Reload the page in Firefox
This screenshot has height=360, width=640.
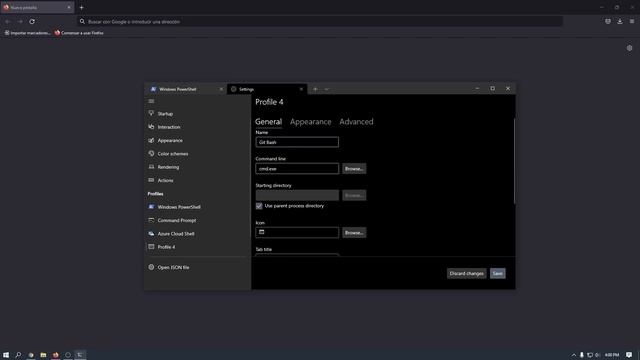coord(32,22)
